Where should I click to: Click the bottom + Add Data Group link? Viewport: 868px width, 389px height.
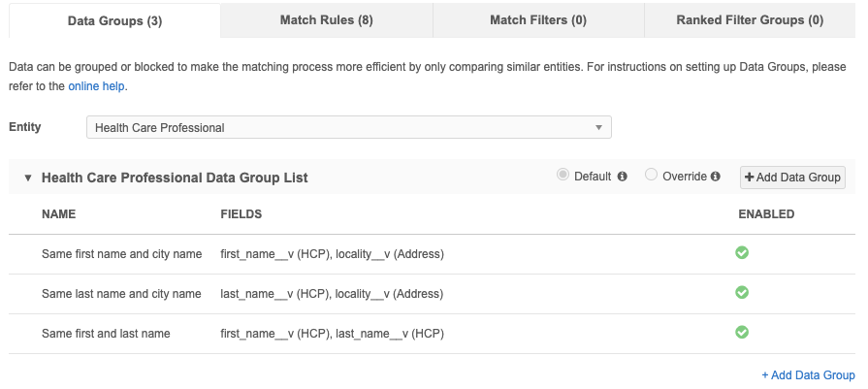808,375
